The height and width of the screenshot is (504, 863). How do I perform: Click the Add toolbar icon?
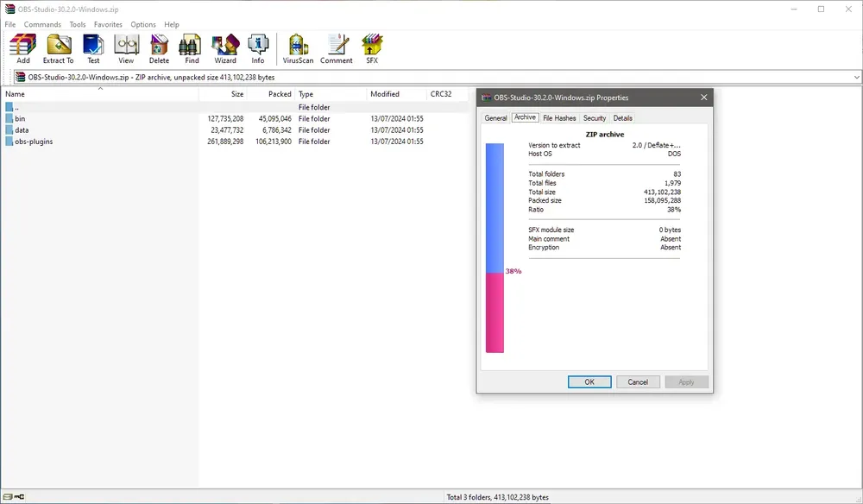point(23,49)
